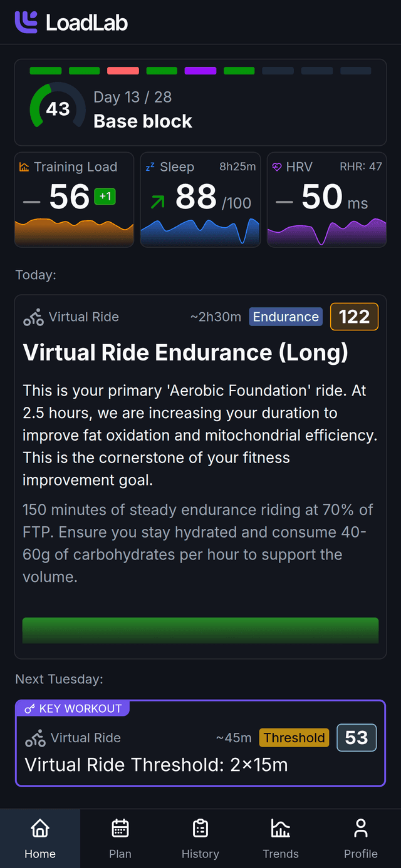Open the History clipboard icon
The image size is (401, 868).
tap(200, 827)
